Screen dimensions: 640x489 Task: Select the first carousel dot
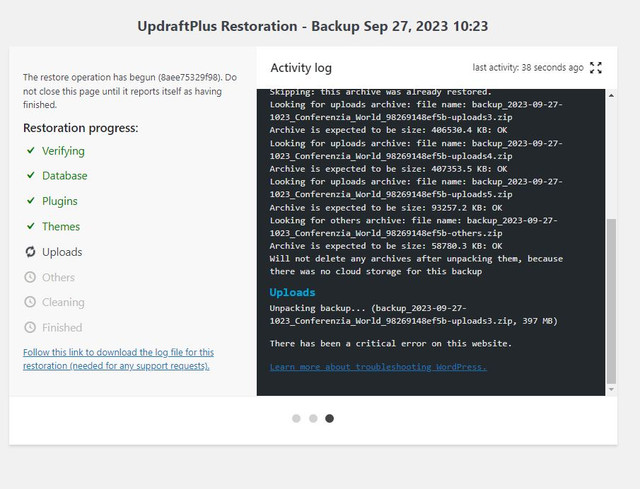[296, 418]
